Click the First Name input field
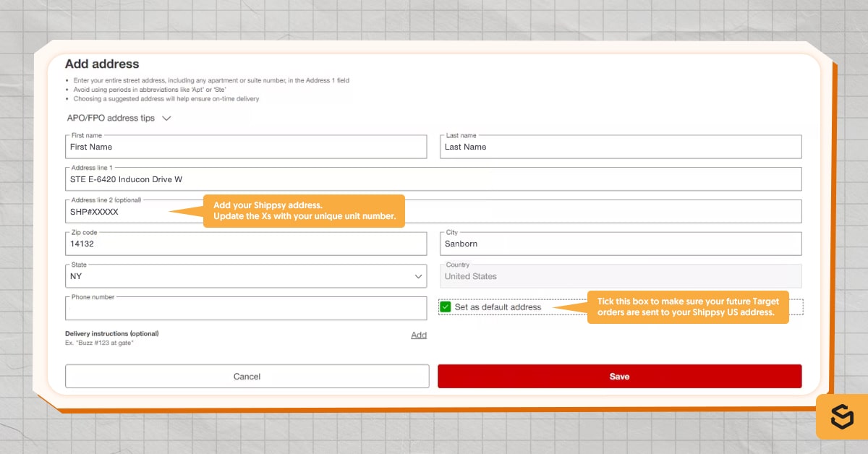The height and width of the screenshot is (454, 868). [246, 146]
